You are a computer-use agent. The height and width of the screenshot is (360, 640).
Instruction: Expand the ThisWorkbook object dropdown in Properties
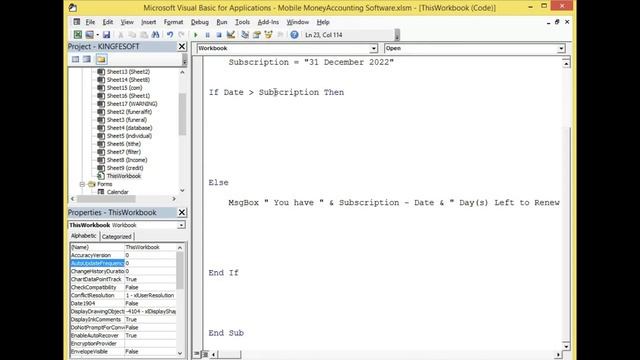point(181,225)
